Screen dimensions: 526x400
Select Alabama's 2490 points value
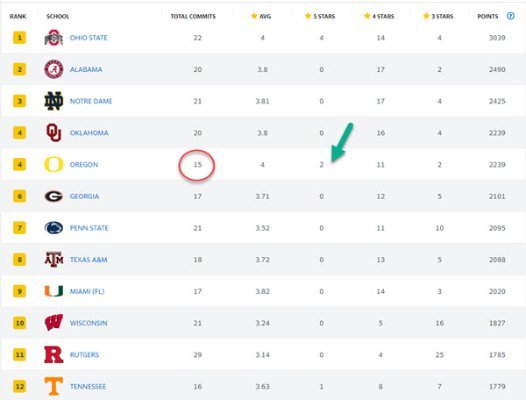coord(497,69)
